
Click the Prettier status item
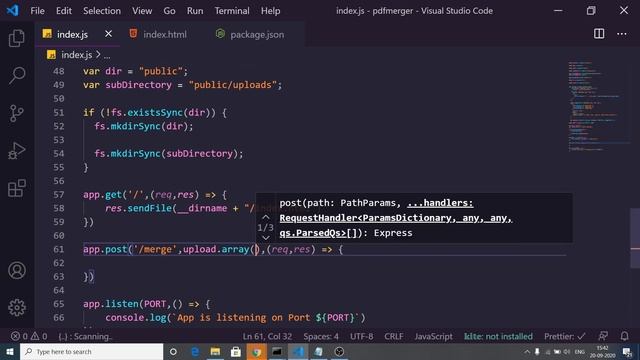click(x=564, y=336)
